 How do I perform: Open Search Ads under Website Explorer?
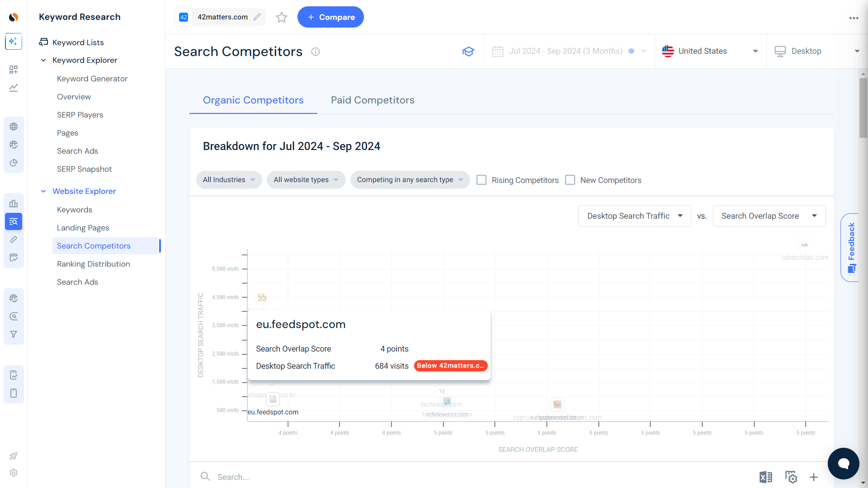[77, 282]
